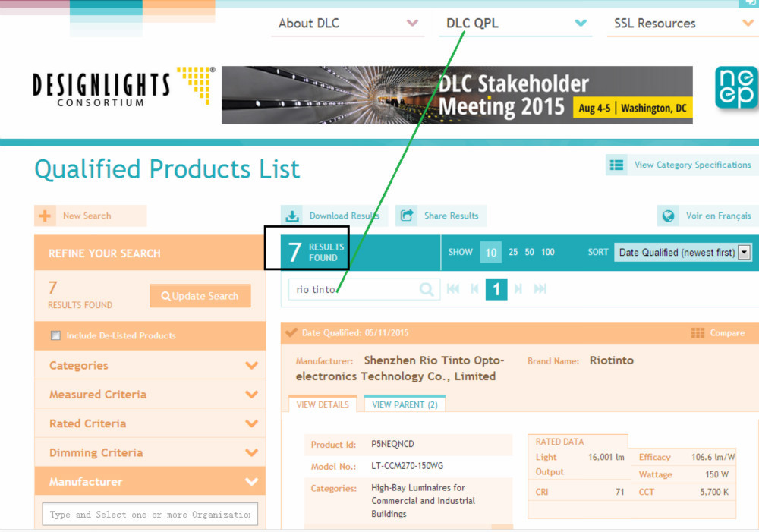Viewport: 759px width, 532px height.
Task: Go to last results page arrow
Action: tap(540, 289)
